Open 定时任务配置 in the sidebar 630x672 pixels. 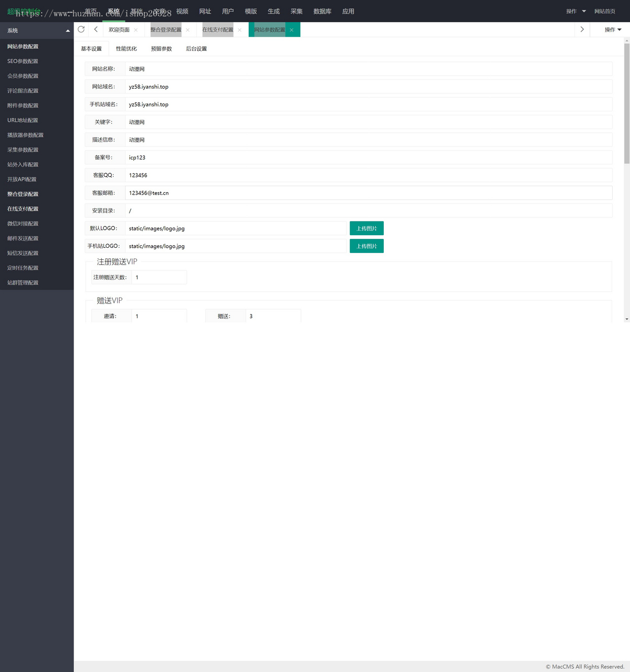coord(37,268)
